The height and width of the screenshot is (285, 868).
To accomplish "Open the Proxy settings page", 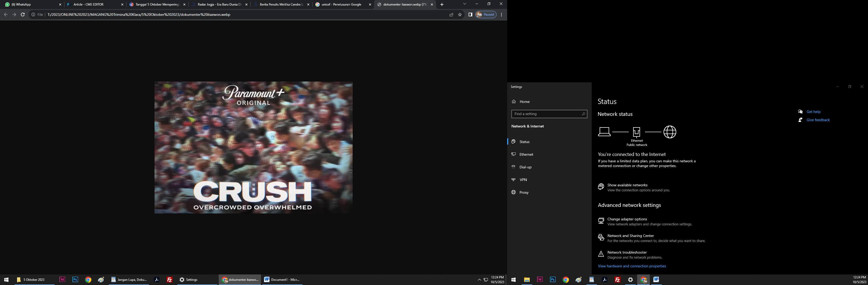I will tap(549, 192).
